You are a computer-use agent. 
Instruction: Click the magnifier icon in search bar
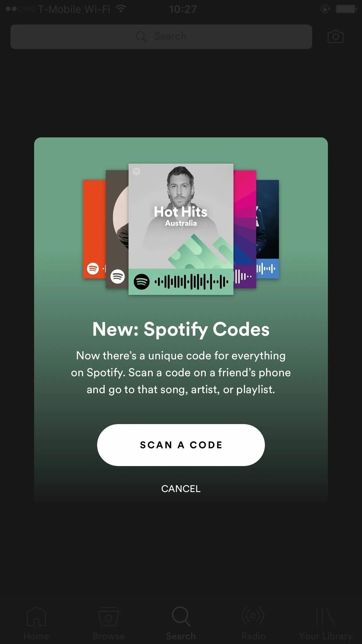(141, 37)
